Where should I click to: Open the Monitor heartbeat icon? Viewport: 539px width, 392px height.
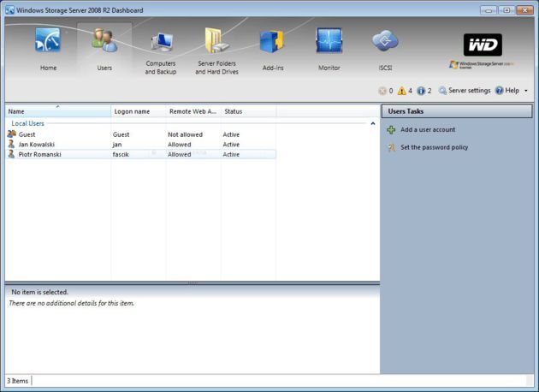[329, 40]
